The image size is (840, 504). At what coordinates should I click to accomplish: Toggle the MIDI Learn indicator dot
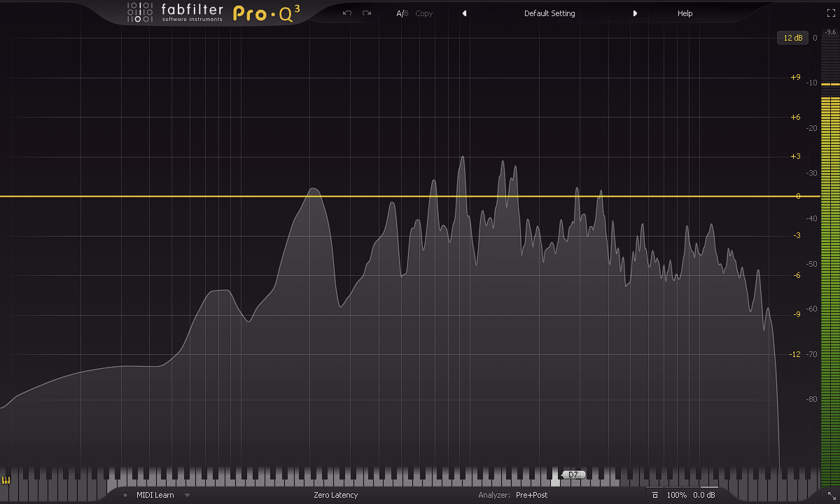[x=125, y=495]
